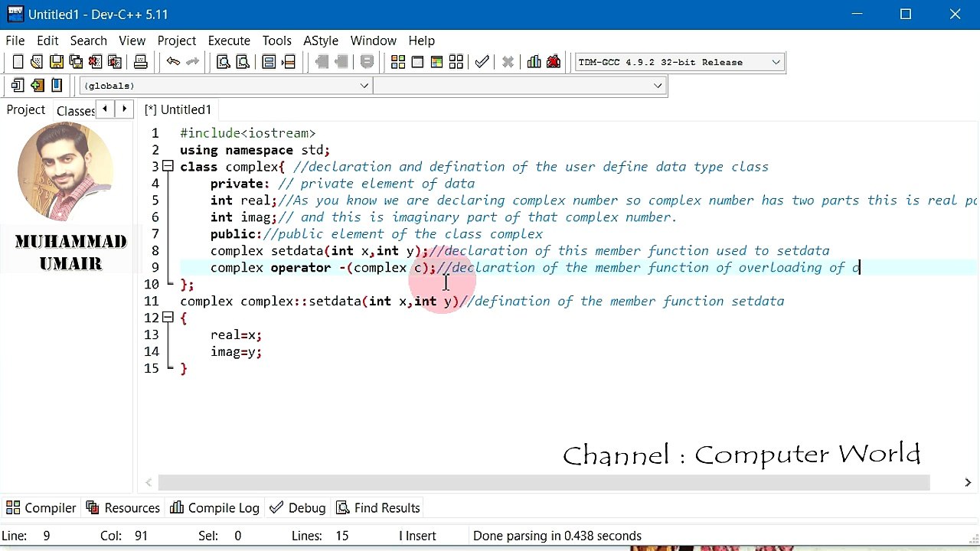Click the horizontal scrollbar left arrow
The image size is (980, 551).
click(x=150, y=483)
